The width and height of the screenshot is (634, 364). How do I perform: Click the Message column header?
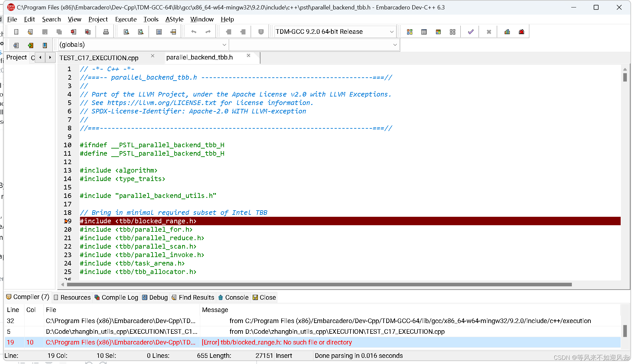pos(215,310)
